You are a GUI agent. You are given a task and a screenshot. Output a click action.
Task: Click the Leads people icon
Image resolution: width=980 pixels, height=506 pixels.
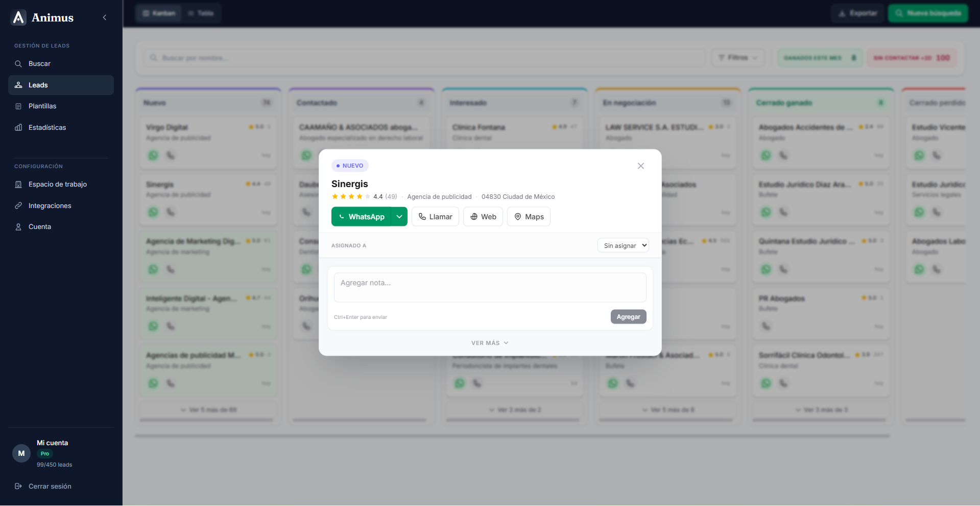pyautogui.click(x=18, y=85)
